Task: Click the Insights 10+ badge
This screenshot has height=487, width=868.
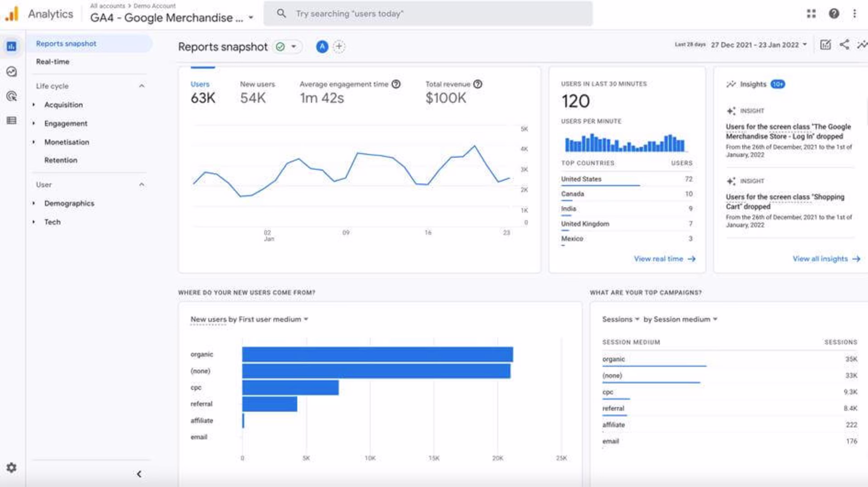Action: [778, 84]
